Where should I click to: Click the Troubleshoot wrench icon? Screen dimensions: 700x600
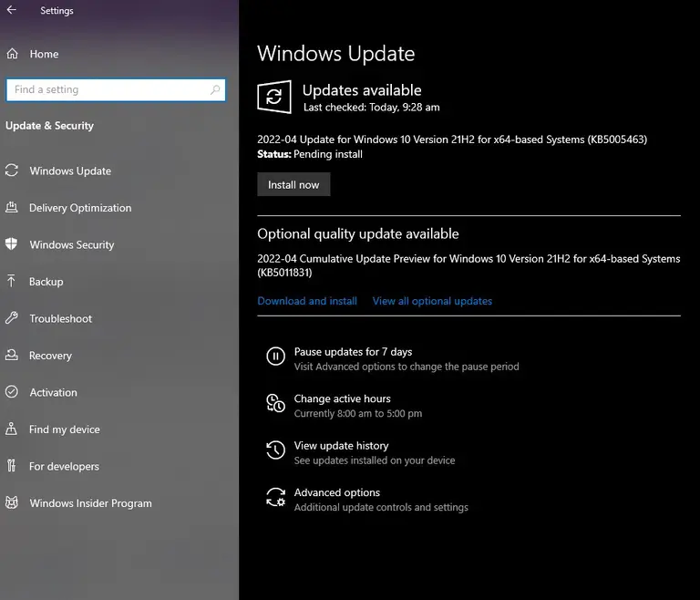12,317
